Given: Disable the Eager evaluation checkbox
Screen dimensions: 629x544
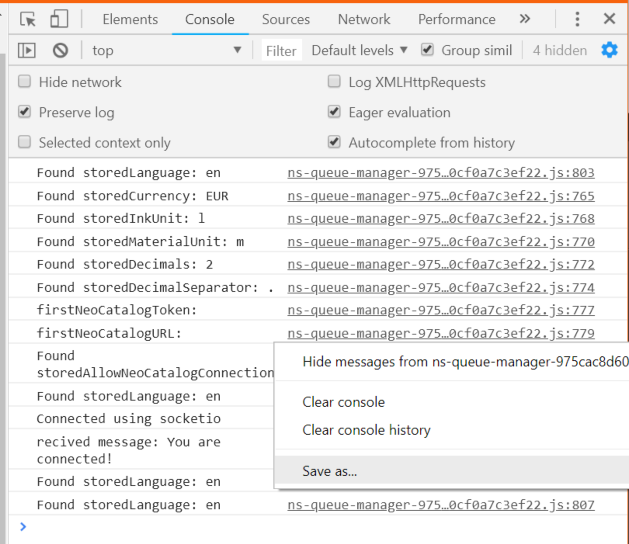Looking at the screenshot, I should 334,112.
